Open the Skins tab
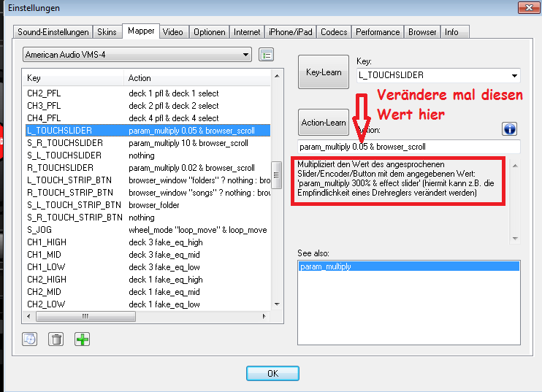The height and width of the screenshot is (392, 542). point(107,32)
